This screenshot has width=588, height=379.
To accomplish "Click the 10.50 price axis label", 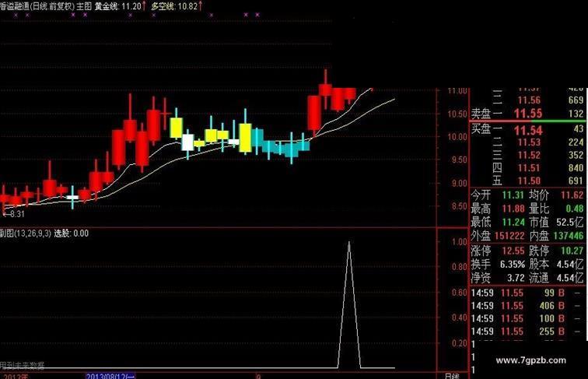I will (457, 114).
